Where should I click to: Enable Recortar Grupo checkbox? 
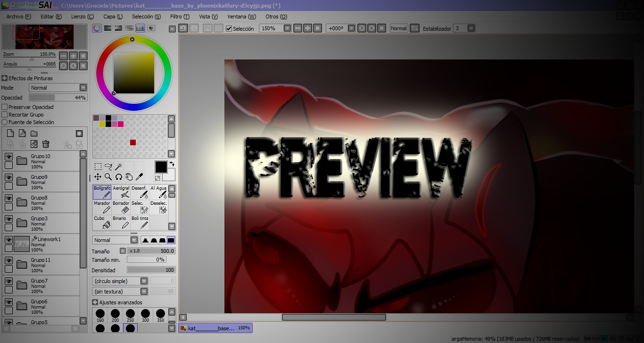[x=5, y=115]
